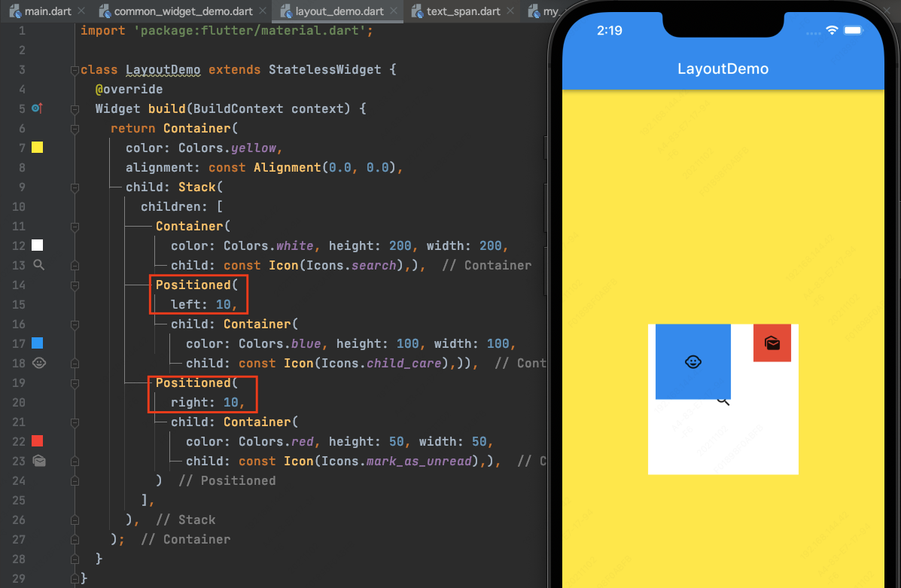Click the white color swatch on line 12

pyautogui.click(x=38, y=245)
